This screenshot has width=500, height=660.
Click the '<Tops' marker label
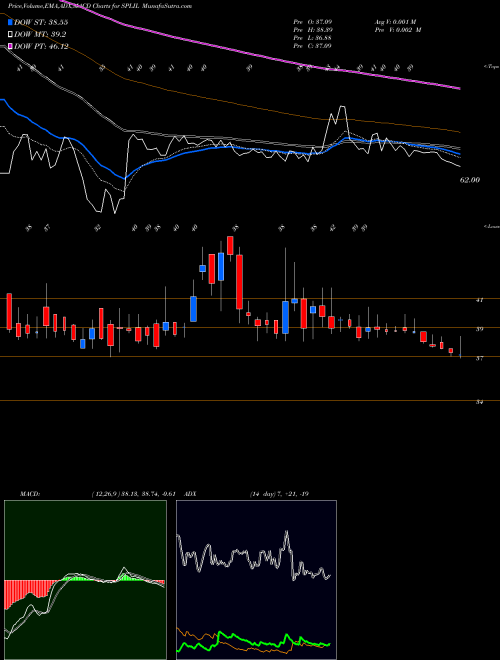pyautogui.click(x=491, y=67)
